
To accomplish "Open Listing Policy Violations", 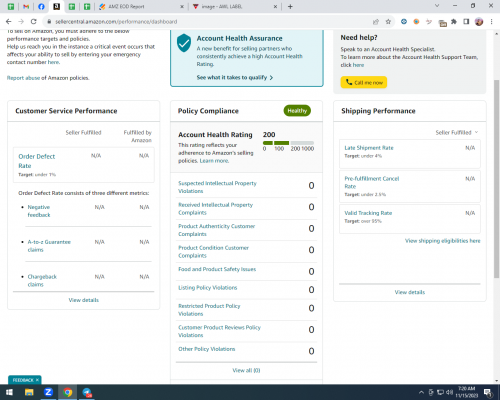I will point(208,288).
